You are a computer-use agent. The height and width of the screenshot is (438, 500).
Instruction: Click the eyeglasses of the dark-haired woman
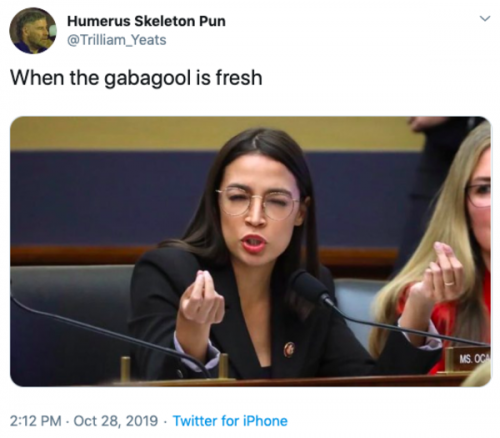click(257, 203)
